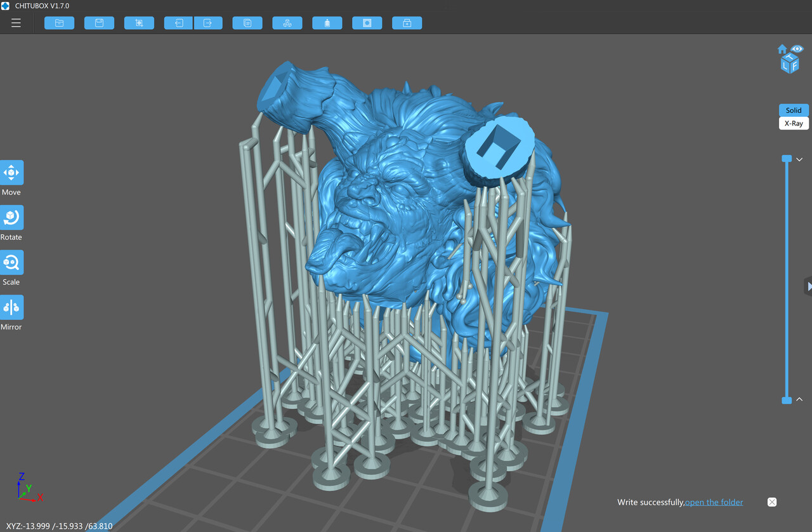
Task: Click the top handle of layer slider
Action: coord(787,158)
